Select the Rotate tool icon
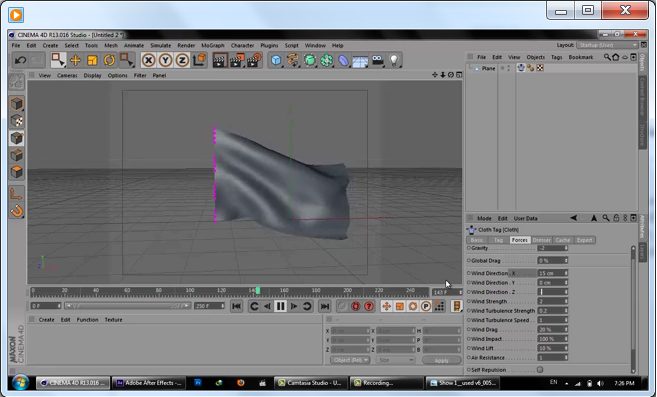Image resolution: width=657 pixels, height=397 pixels. click(109, 60)
